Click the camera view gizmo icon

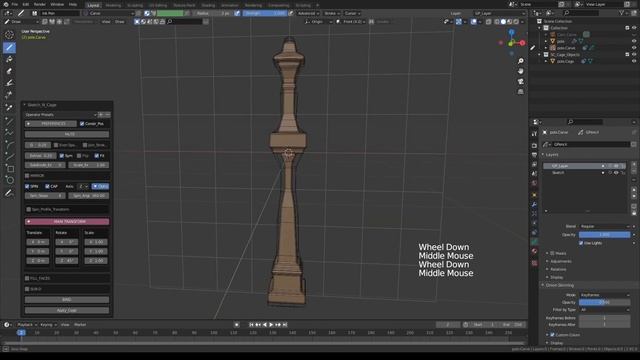520,81
